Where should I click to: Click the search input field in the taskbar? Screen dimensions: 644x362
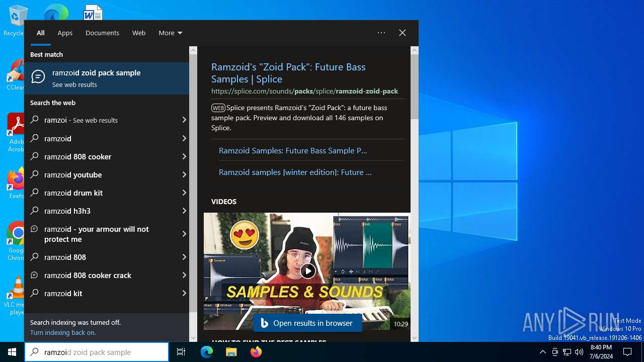[97, 352]
